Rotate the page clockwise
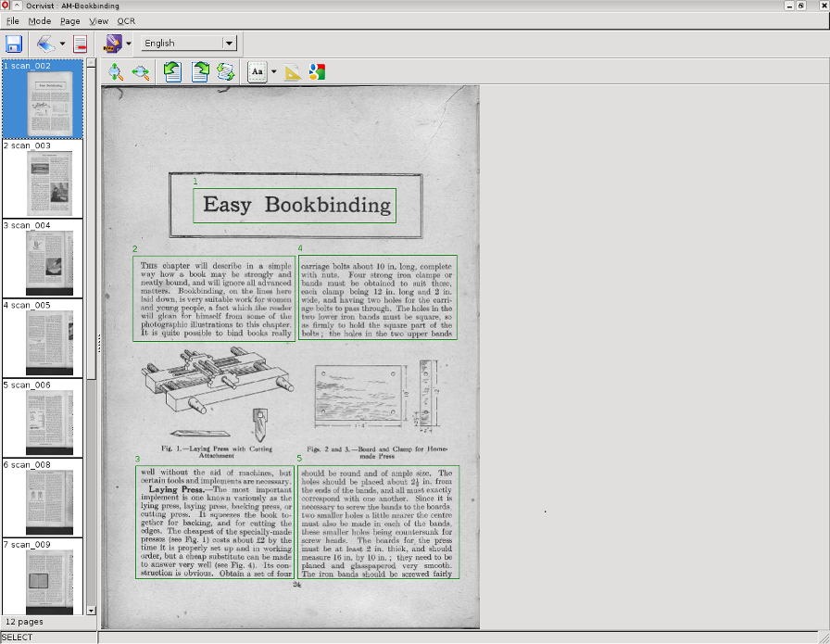 [x=200, y=72]
